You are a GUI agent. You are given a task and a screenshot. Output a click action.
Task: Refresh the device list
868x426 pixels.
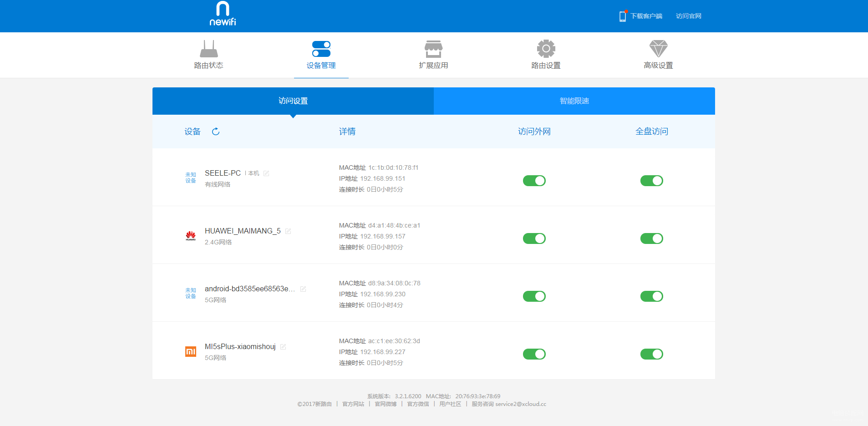click(x=216, y=132)
